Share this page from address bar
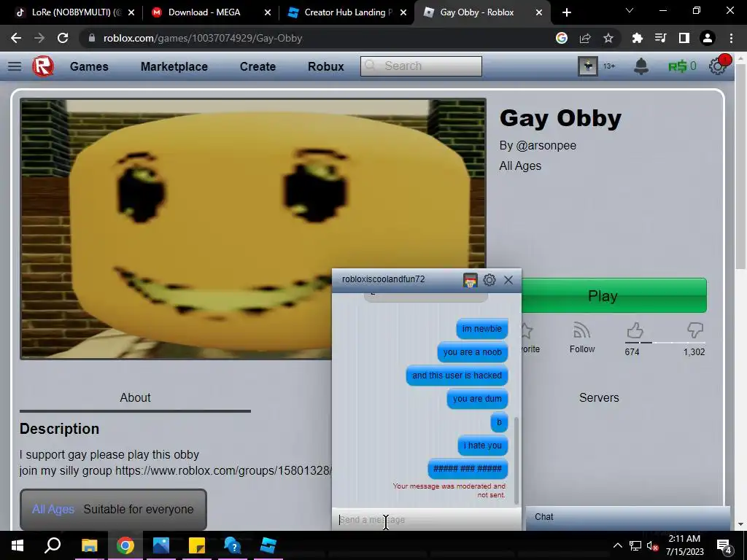This screenshot has height=560, width=747. (585, 38)
